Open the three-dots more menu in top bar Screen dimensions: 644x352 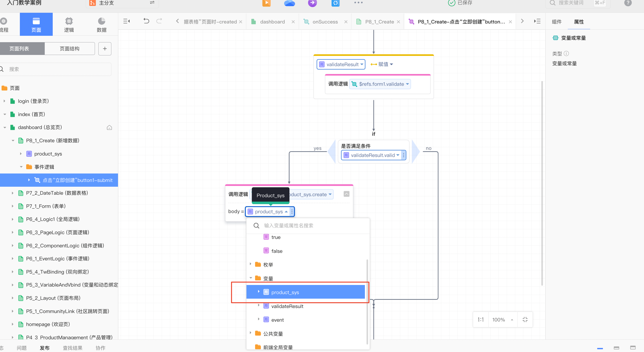(x=358, y=3)
